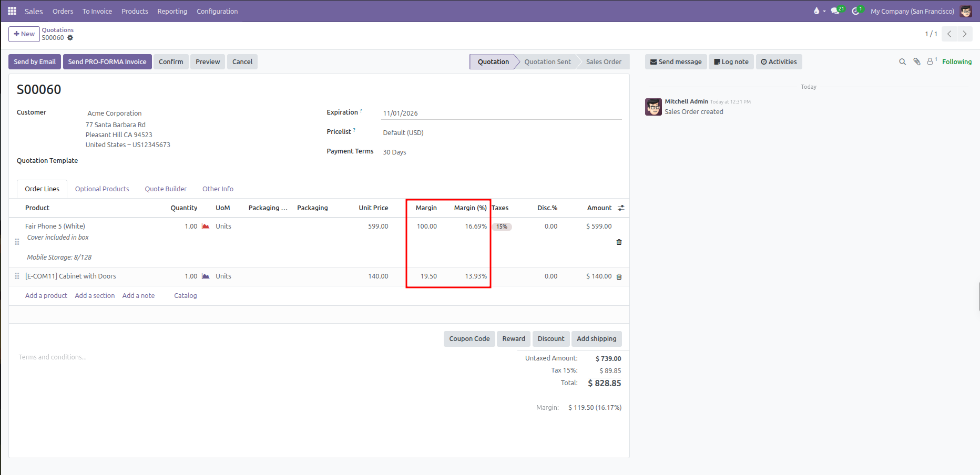980x475 pixels.
Task: Open the Pricelist Default (USD) field
Action: [x=502, y=133]
